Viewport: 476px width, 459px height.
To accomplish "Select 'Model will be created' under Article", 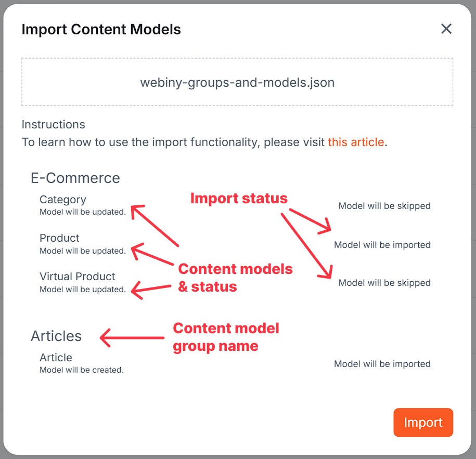I will [81, 370].
